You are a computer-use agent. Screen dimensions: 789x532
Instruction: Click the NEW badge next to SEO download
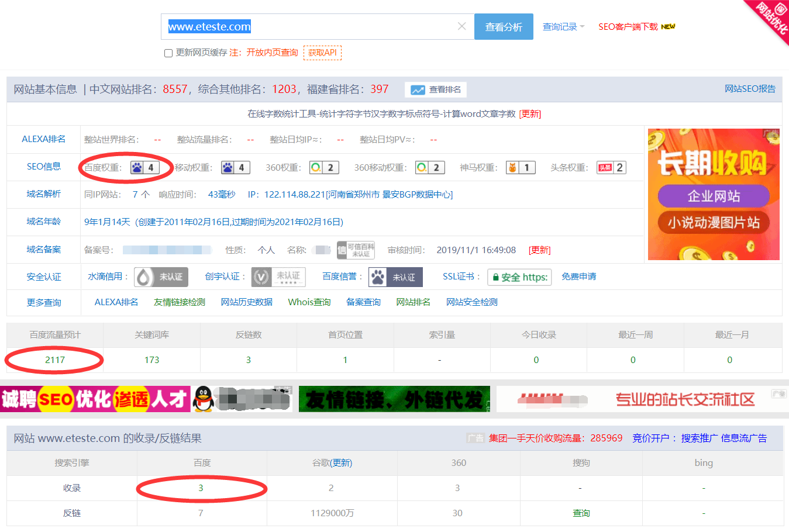click(x=668, y=26)
